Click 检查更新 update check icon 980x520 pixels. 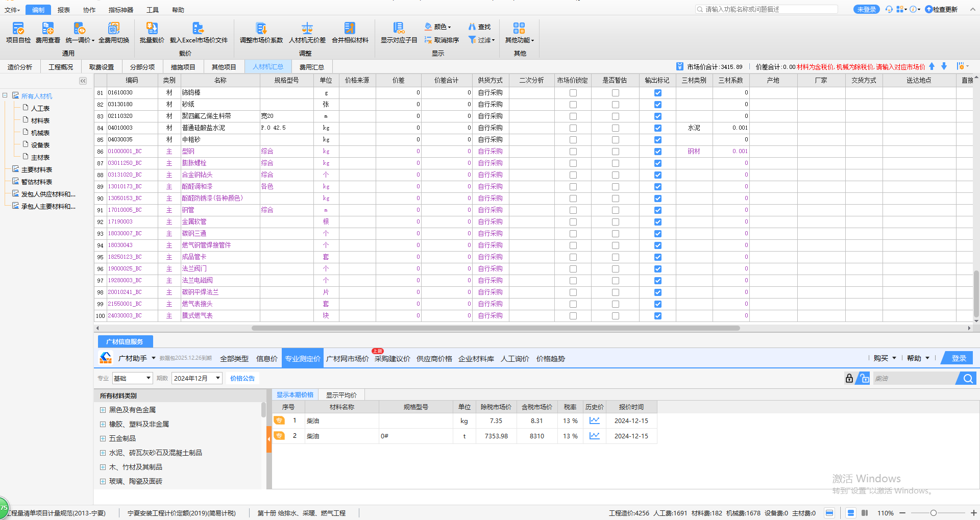(929, 9)
